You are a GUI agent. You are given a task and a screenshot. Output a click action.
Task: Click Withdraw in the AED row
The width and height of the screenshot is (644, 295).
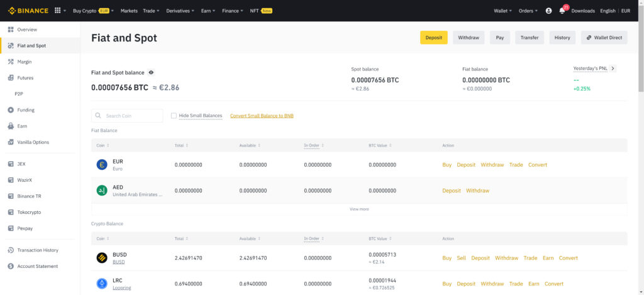pyautogui.click(x=478, y=191)
